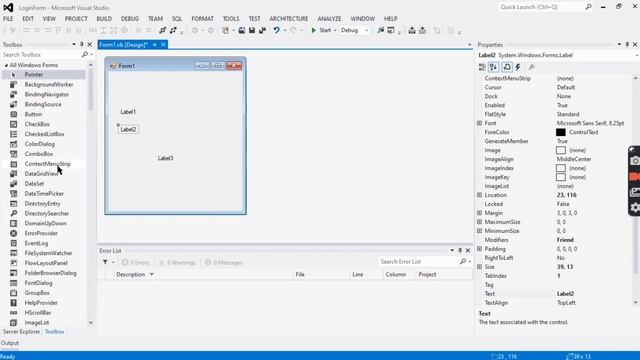Expand the Padding property
This screenshot has width=640, height=360.
[480, 249]
